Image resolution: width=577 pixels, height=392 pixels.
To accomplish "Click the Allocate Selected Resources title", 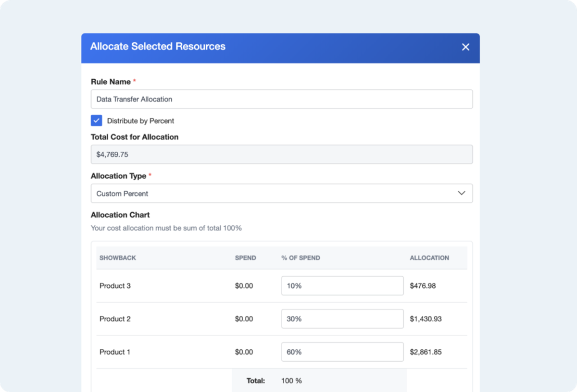I will tap(158, 47).
